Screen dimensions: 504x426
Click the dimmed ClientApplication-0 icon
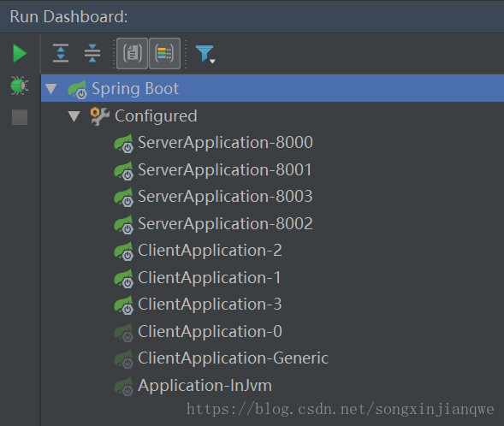click(124, 333)
